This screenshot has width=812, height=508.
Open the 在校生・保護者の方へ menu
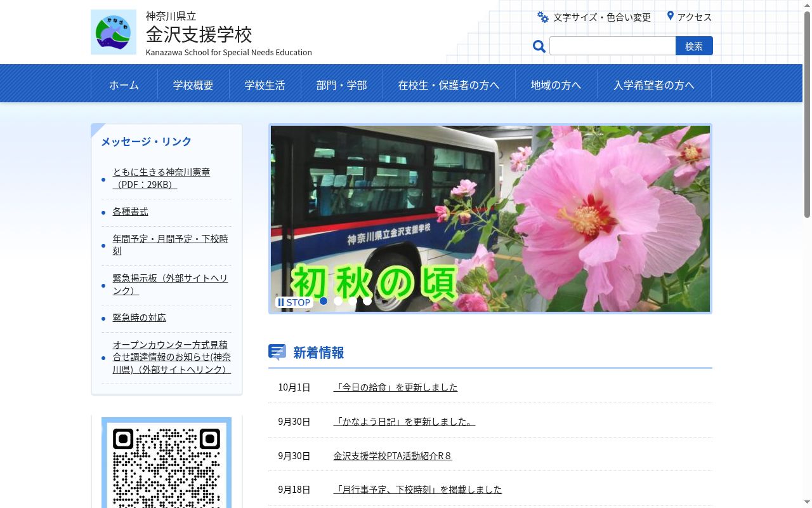[x=449, y=85]
